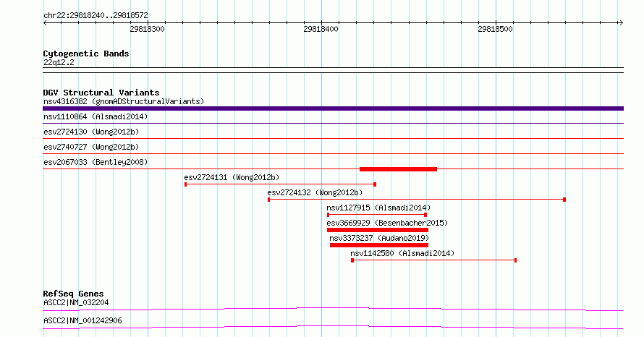The image size is (644, 337).
Task: Select variant label esv2724131 (Wong2012b)
Action: pyautogui.click(x=232, y=177)
